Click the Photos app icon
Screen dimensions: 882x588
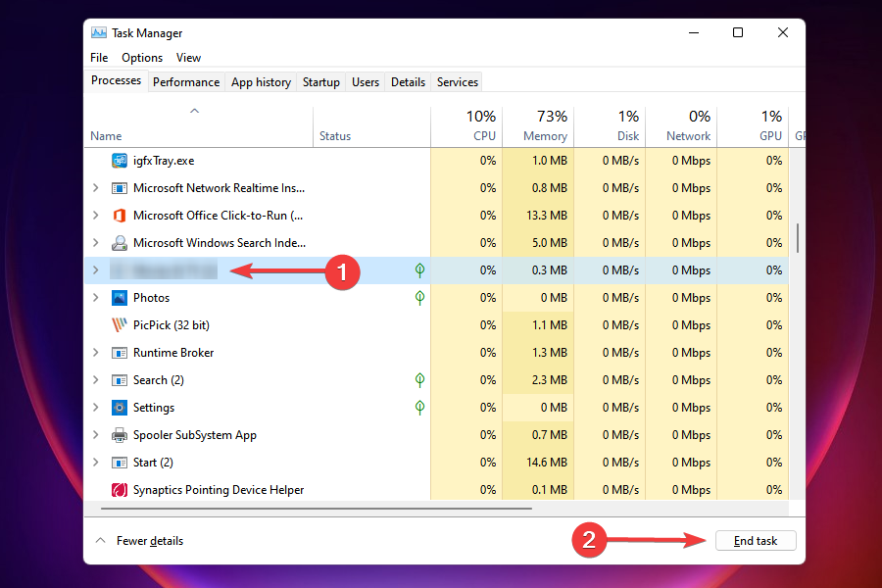120,297
